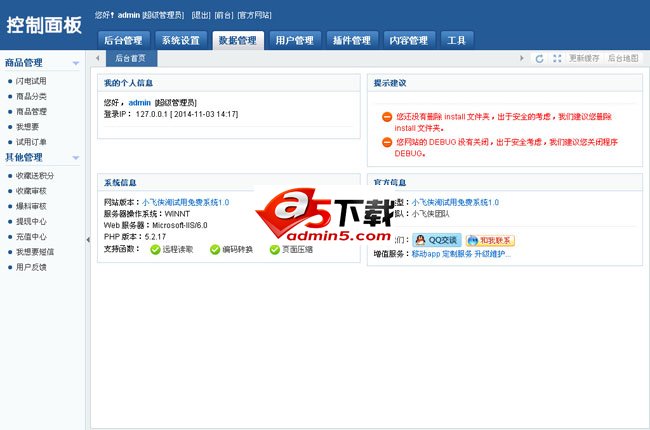This screenshot has height=430, width=650.
Task: Open 商品分类 in sidebar
Action: tap(31, 97)
